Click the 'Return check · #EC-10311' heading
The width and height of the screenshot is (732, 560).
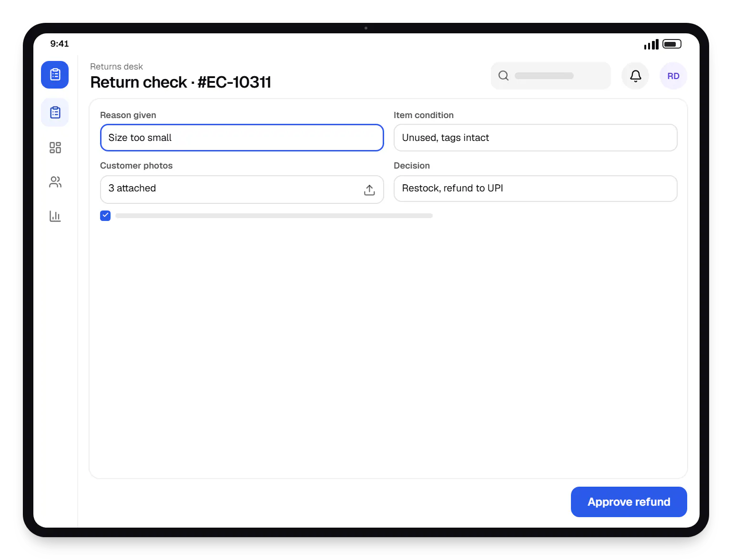181,82
